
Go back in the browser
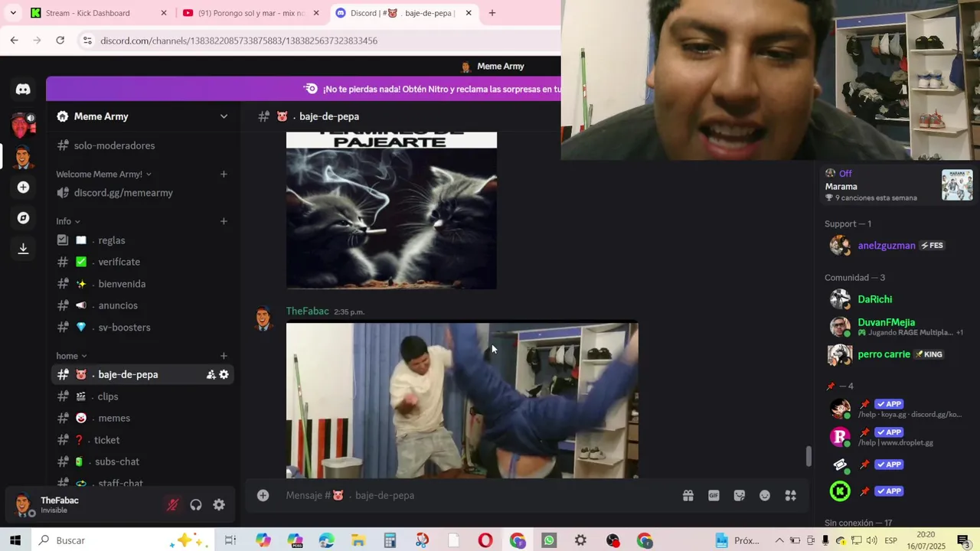pyautogui.click(x=14, y=41)
